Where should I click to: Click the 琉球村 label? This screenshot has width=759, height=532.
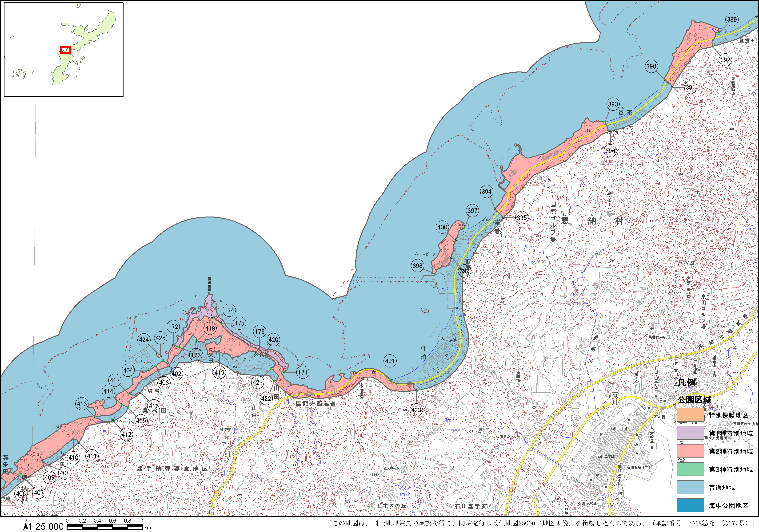point(225,429)
